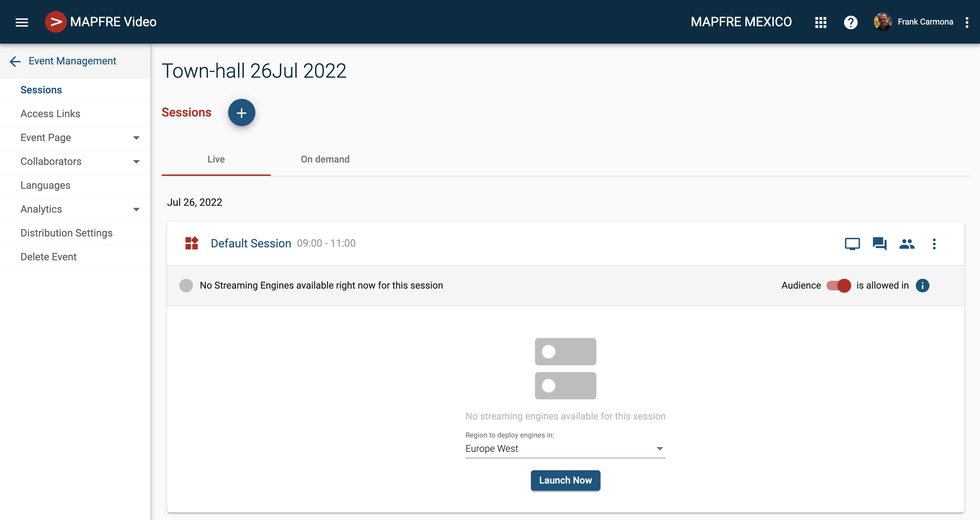
Task: Open the help question mark icon
Action: pos(850,22)
